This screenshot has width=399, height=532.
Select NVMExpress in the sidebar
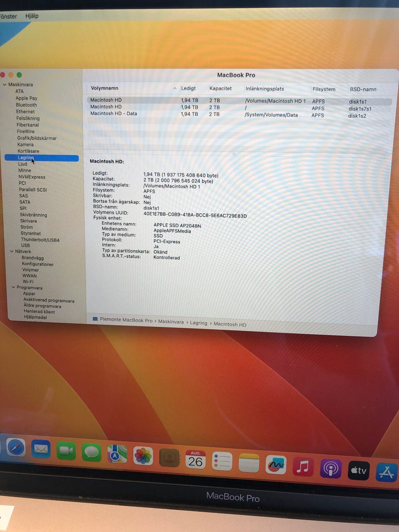pos(32,177)
